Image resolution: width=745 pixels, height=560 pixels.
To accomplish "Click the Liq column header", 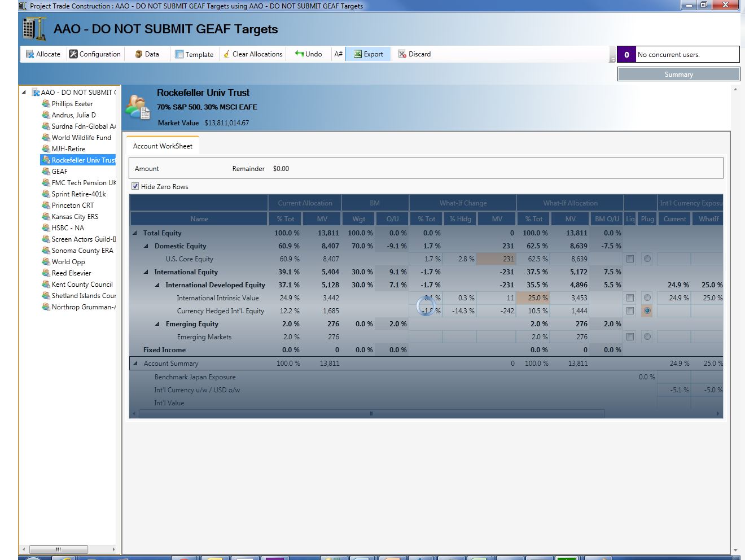I will pyautogui.click(x=630, y=219).
